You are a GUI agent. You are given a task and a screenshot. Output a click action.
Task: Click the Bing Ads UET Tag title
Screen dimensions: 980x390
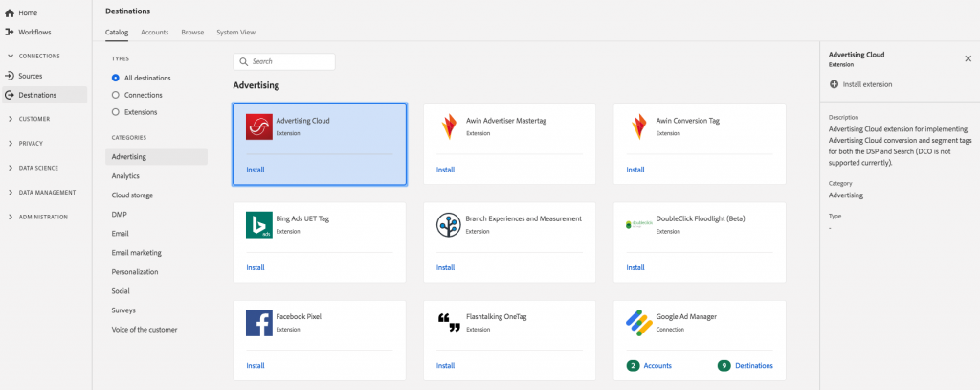[302, 219]
